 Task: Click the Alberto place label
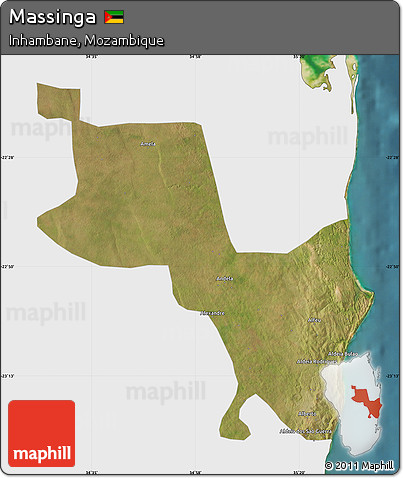click(307, 414)
